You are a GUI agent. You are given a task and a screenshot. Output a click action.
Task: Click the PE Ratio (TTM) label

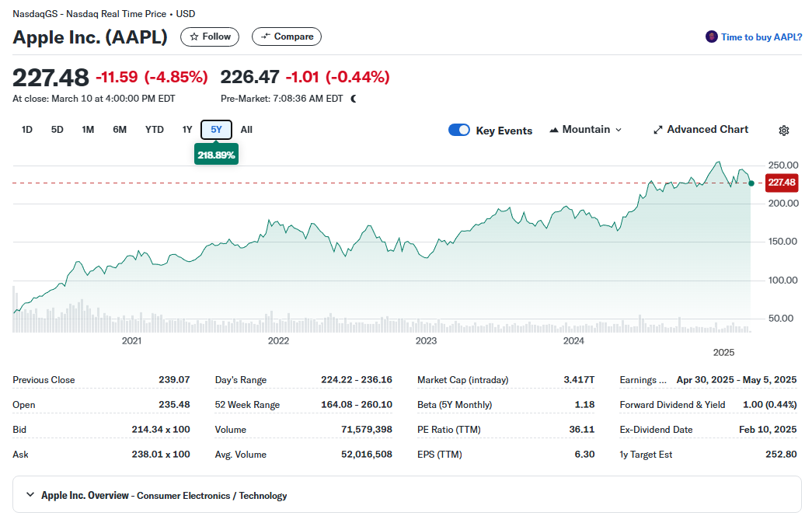(x=449, y=430)
